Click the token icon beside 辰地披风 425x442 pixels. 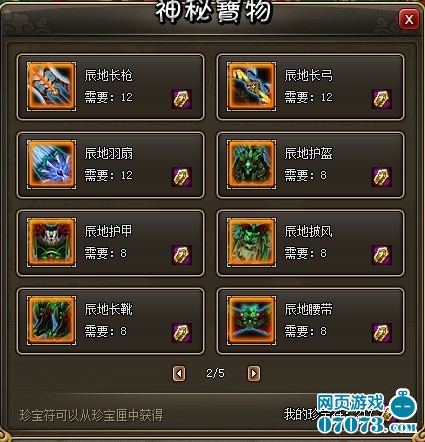382,255
